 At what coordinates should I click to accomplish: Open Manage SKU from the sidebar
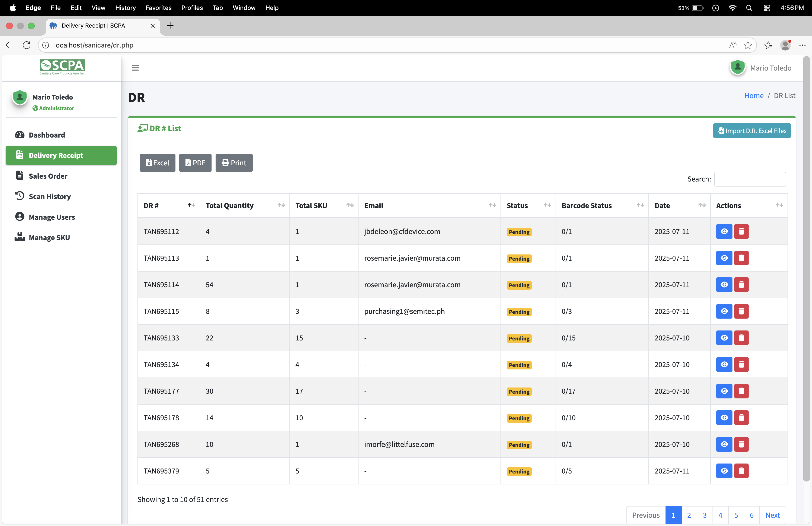click(49, 238)
